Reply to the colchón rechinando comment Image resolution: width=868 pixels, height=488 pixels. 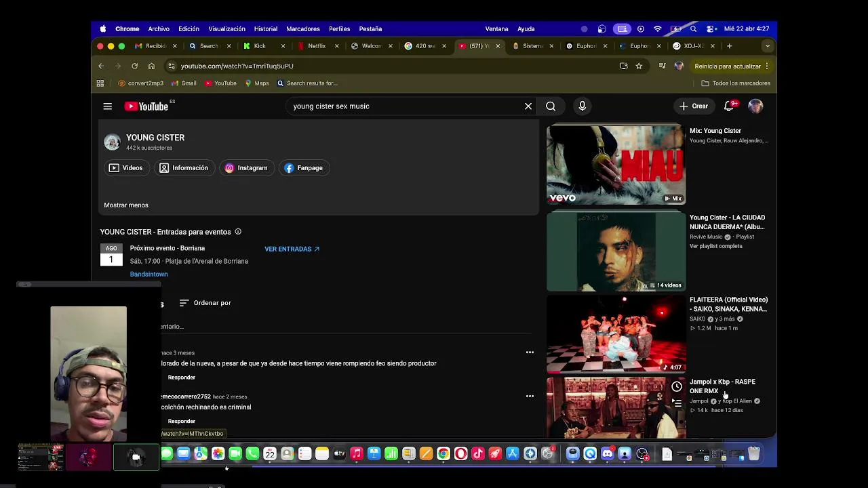tap(181, 422)
